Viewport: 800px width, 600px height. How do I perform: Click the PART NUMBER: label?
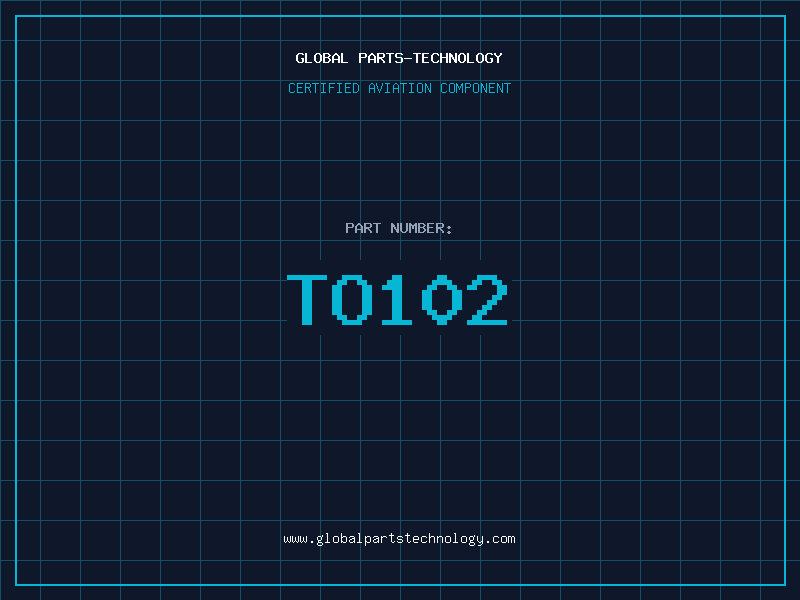click(399, 228)
